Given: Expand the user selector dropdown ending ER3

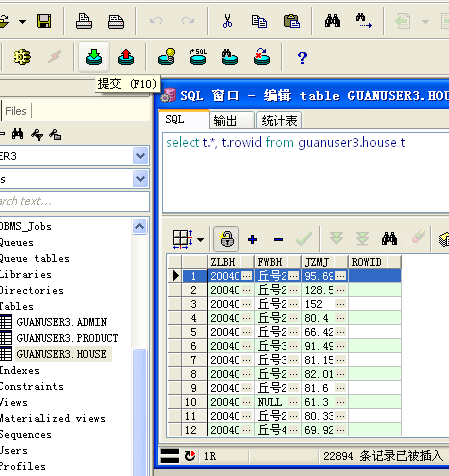Looking at the screenshot, I should 140,155.
